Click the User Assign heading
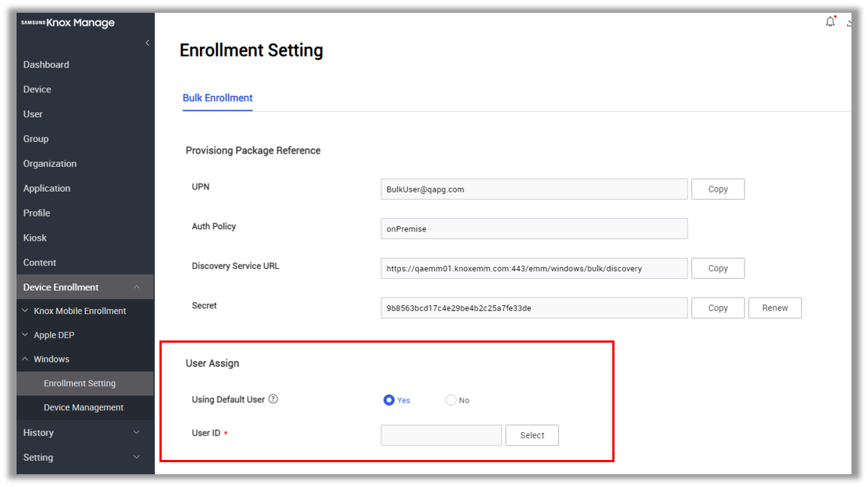The width and height of the screenshot is (868, 487). point(213,363)
